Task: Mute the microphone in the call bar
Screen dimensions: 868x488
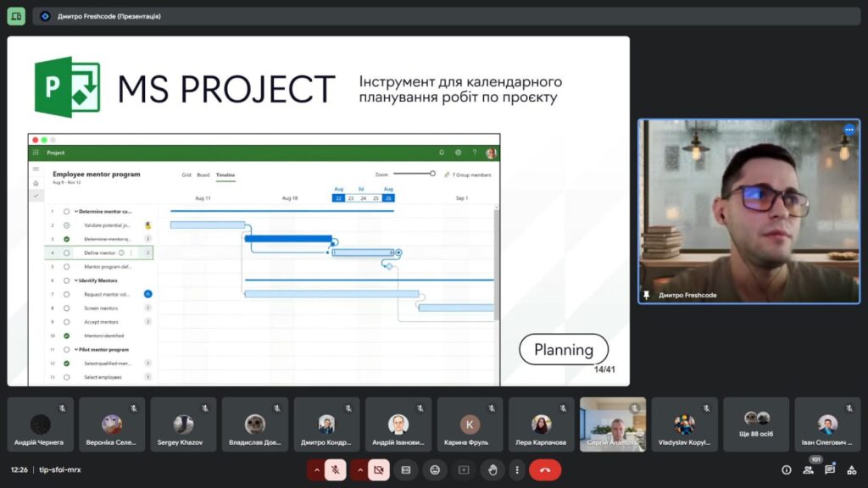Action: click(335, 469)
